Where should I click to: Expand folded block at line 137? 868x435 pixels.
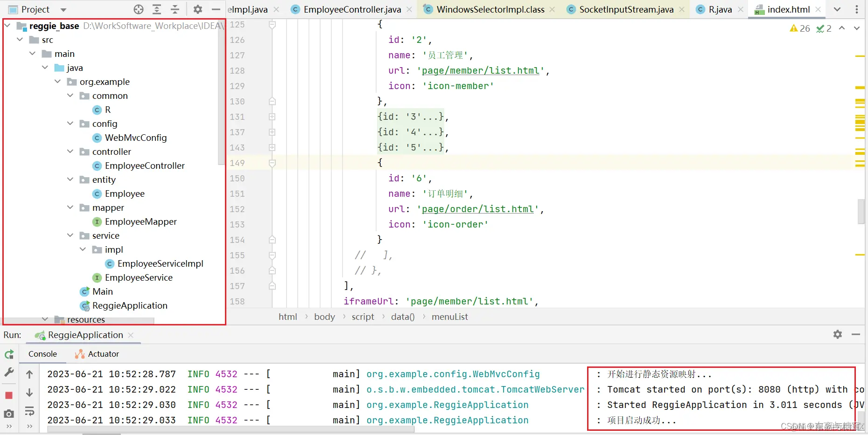(x=272, y=132)
